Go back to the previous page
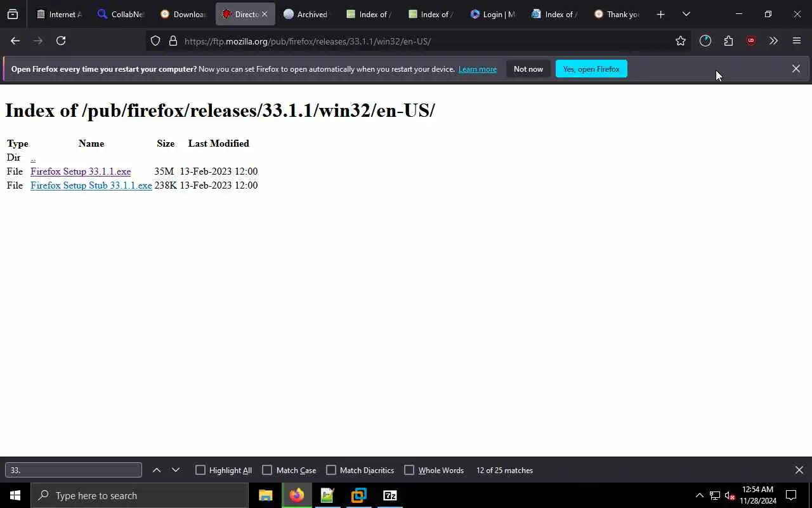The image size is (812, 508). tap(15, 41)
